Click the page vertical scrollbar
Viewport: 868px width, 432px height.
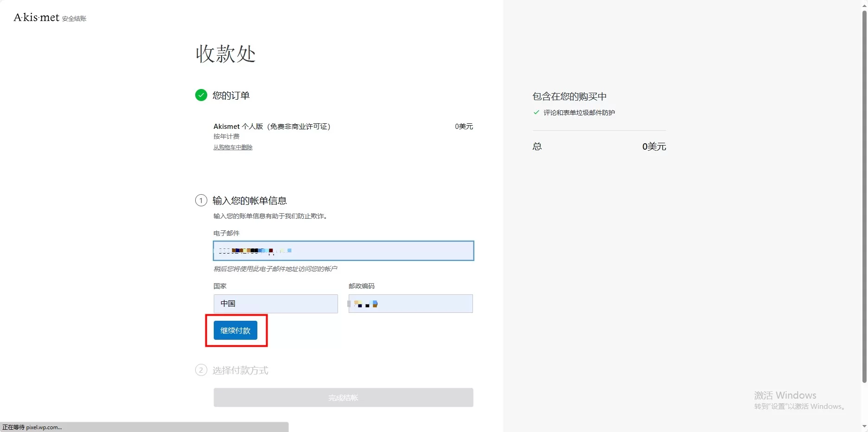pyautogui.click(x=864, y=197)
